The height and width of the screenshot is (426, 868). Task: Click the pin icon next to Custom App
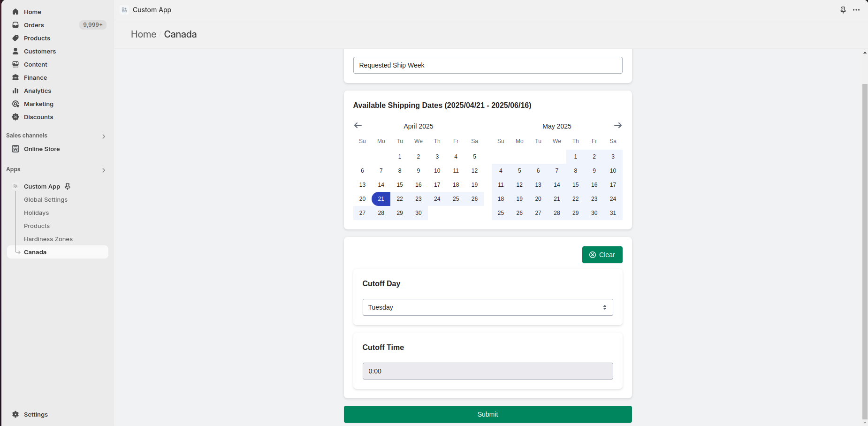68,186
